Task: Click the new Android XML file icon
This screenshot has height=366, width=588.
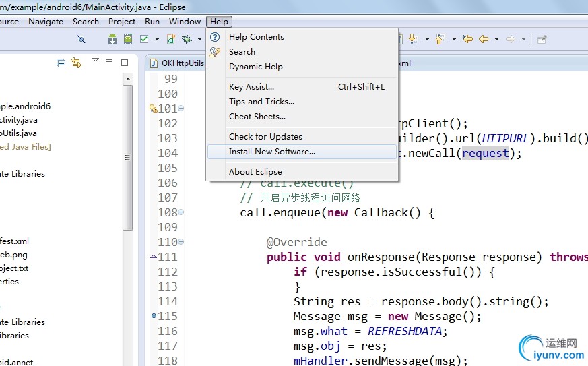Action: 171,39
